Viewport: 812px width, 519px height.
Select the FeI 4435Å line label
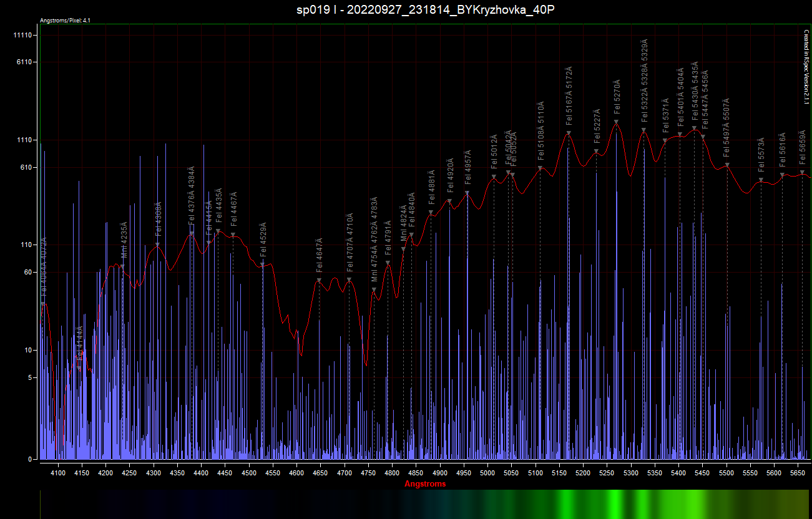(219, 206)
